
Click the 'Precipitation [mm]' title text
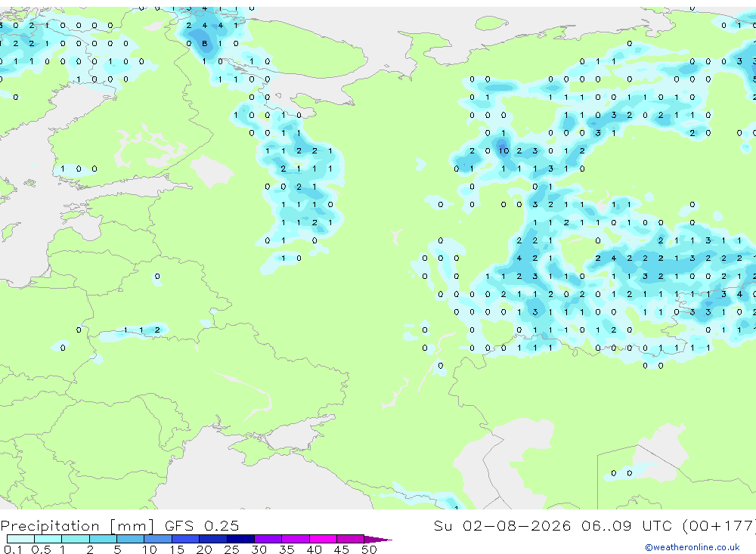(77, 525)
